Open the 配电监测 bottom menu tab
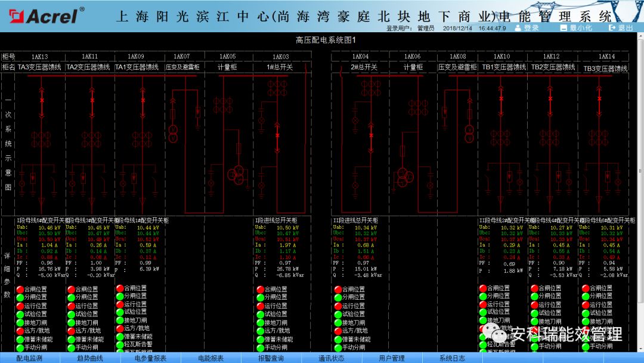 tap(30, 358)
